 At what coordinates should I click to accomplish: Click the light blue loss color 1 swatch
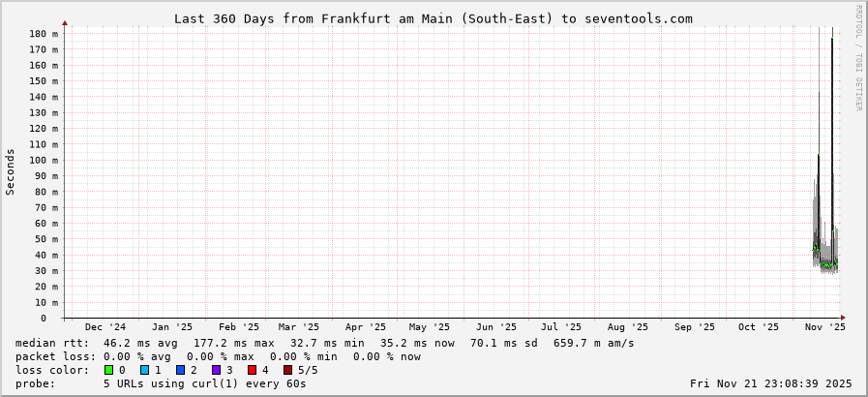(144, 370)
